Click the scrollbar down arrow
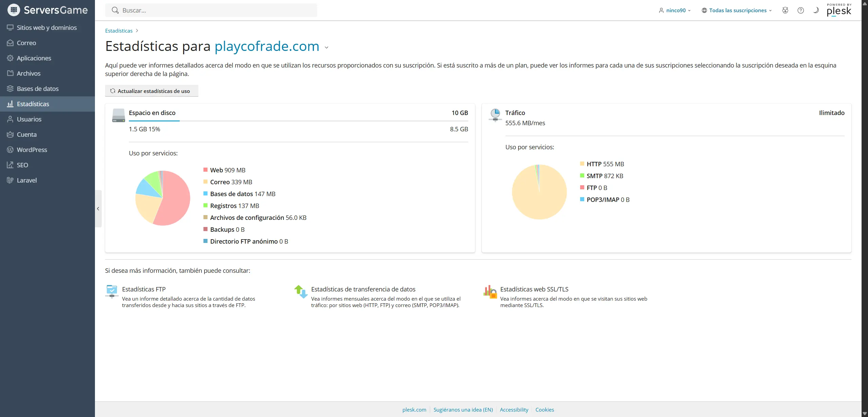Viewport: 868px width, 417px height. [x=865, y=414]
